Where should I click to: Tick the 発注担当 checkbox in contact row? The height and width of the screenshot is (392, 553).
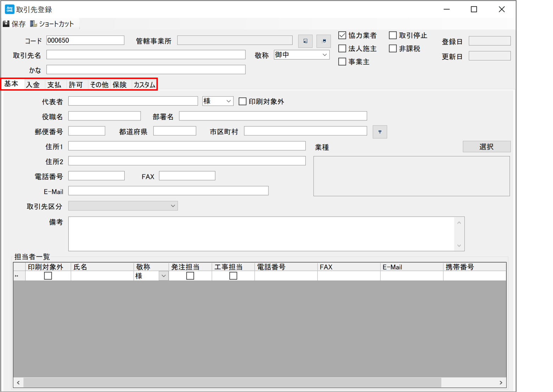[190, 276]
